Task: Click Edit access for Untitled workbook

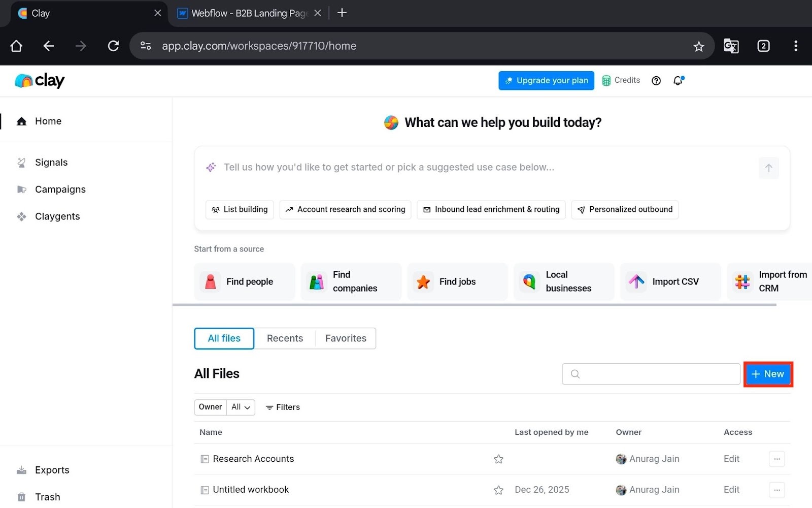Action: tap(731, 490)
